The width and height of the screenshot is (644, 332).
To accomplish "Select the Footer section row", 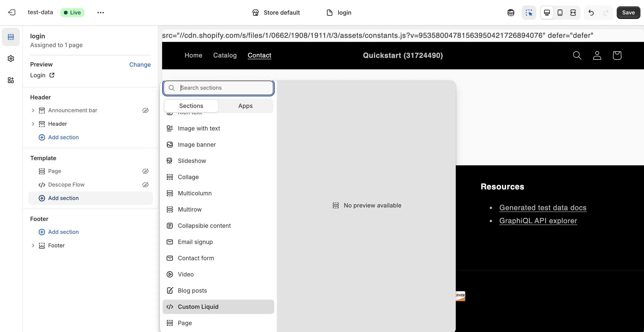I will pyautogui.click(x=91, y=245).
